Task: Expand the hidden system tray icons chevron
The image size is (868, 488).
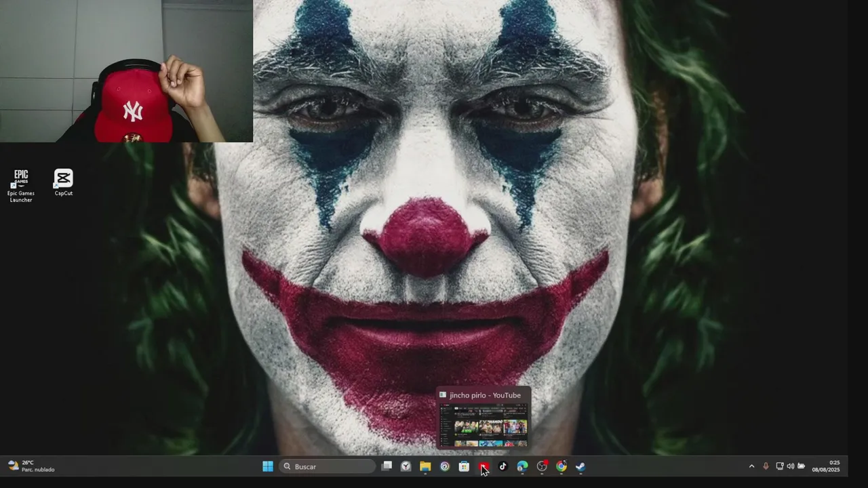Action: pos(751,466)
